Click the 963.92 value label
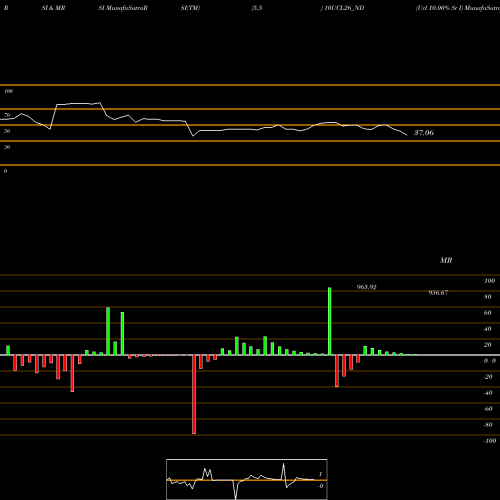This screenshot has width=500, height=500. click(367, 287)
